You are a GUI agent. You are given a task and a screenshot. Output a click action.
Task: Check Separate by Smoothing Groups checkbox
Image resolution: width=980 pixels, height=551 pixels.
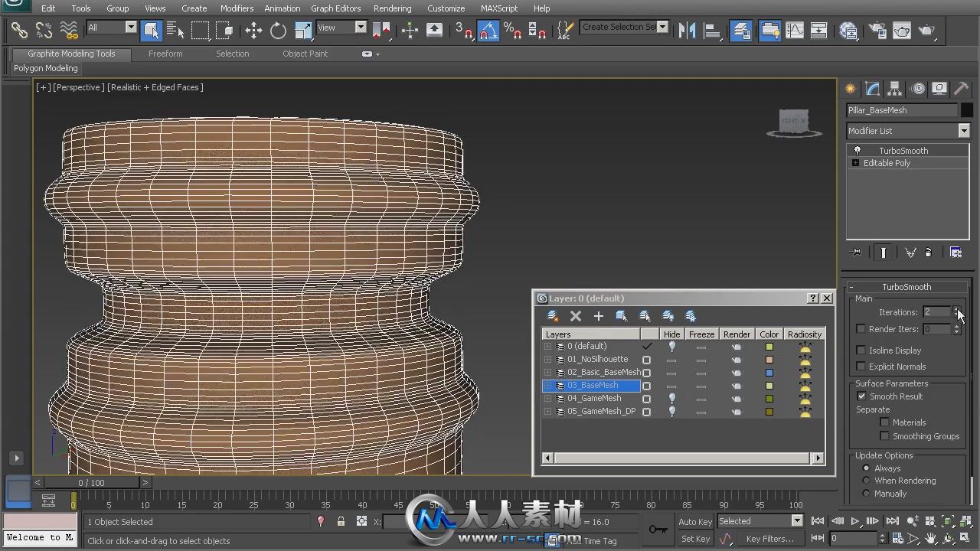884,436
